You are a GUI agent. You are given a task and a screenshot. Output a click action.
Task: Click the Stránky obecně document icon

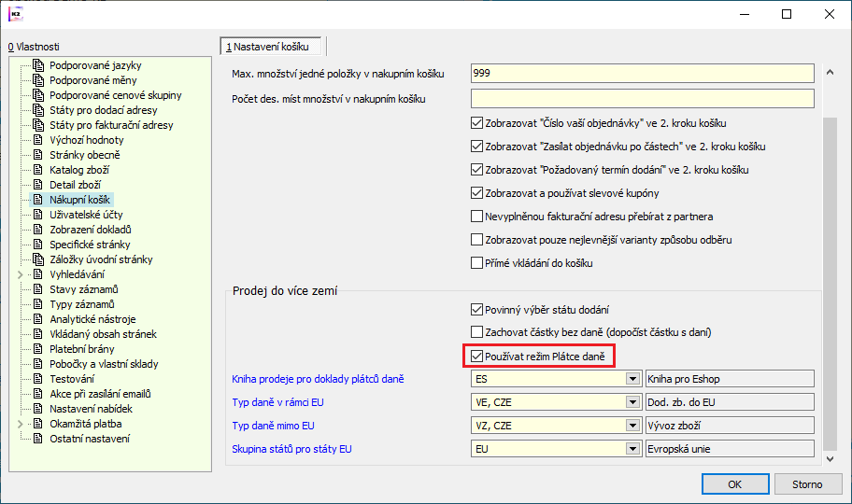38,155
